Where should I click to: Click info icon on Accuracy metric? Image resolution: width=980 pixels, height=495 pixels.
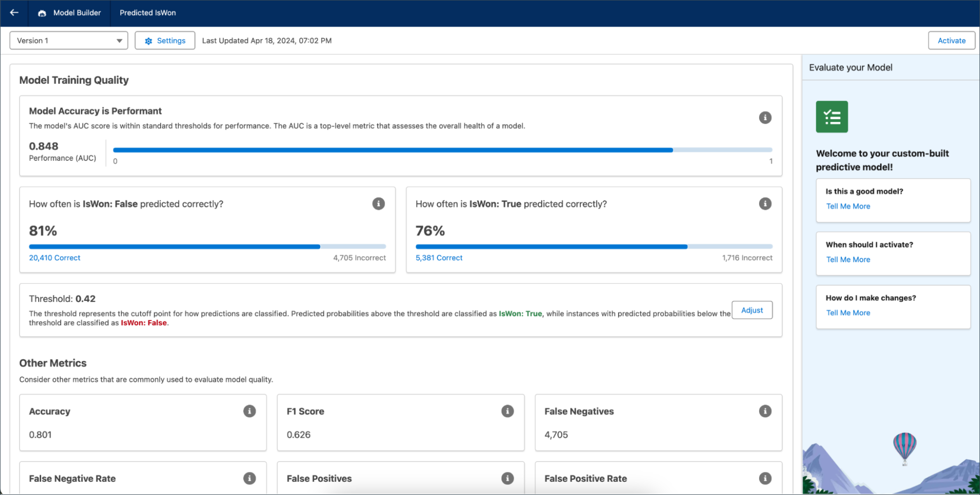click(250, 411)
